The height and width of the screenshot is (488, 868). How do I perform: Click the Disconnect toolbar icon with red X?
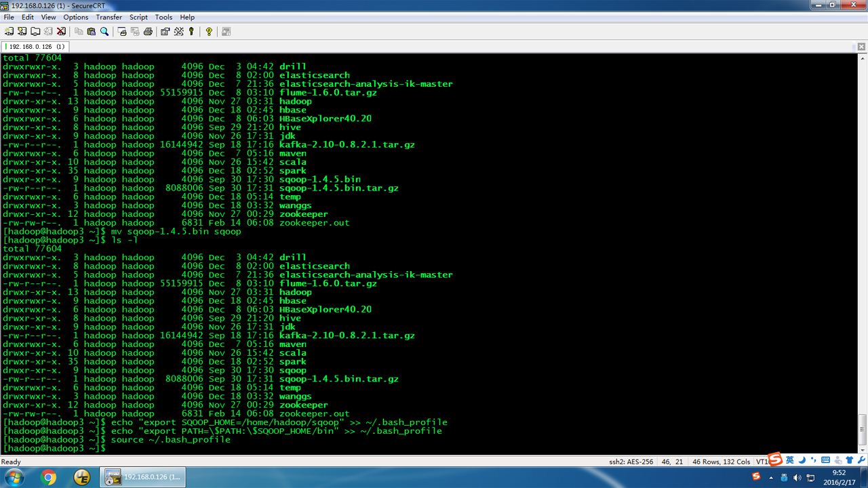tap(60, 31)
